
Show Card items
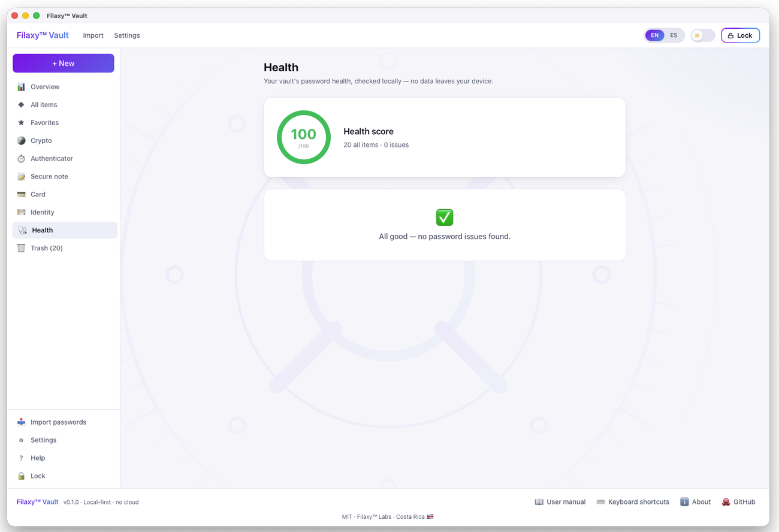[65, 195]
